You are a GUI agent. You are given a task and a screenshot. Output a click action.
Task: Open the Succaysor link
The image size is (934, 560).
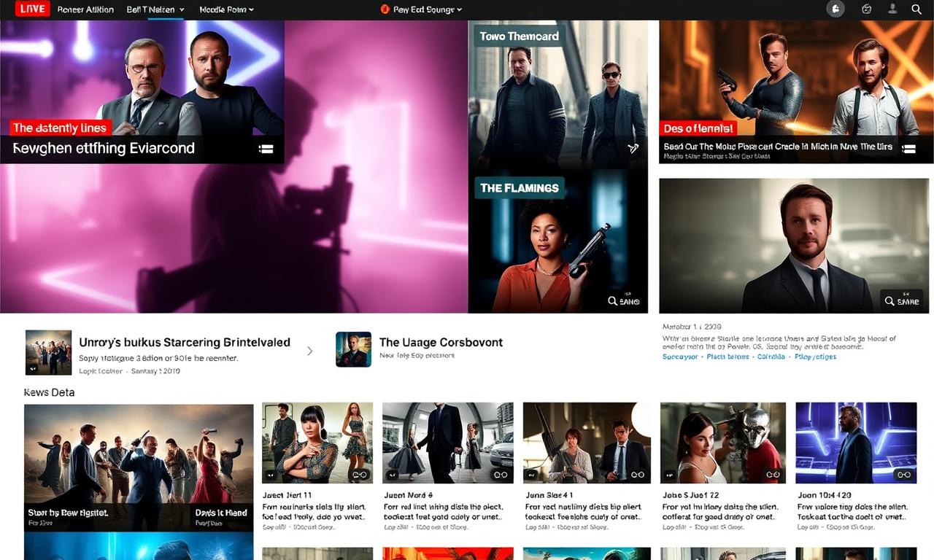click(679, 357)
